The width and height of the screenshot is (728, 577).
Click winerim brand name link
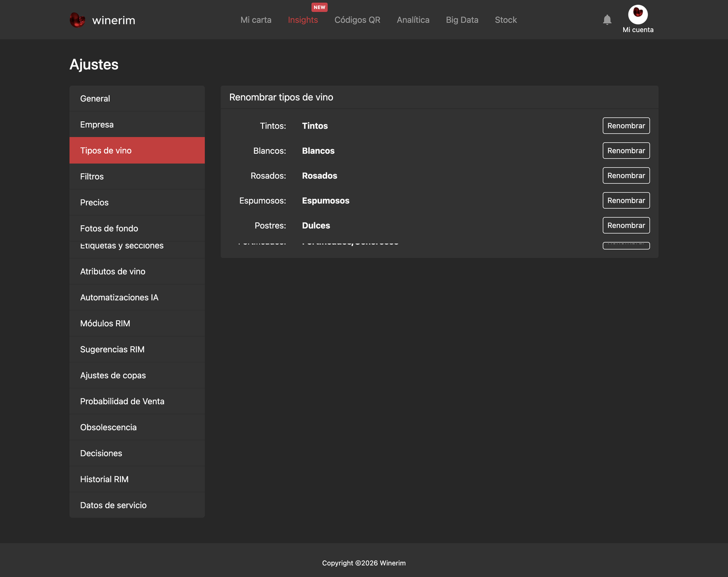tap(114, 20)
